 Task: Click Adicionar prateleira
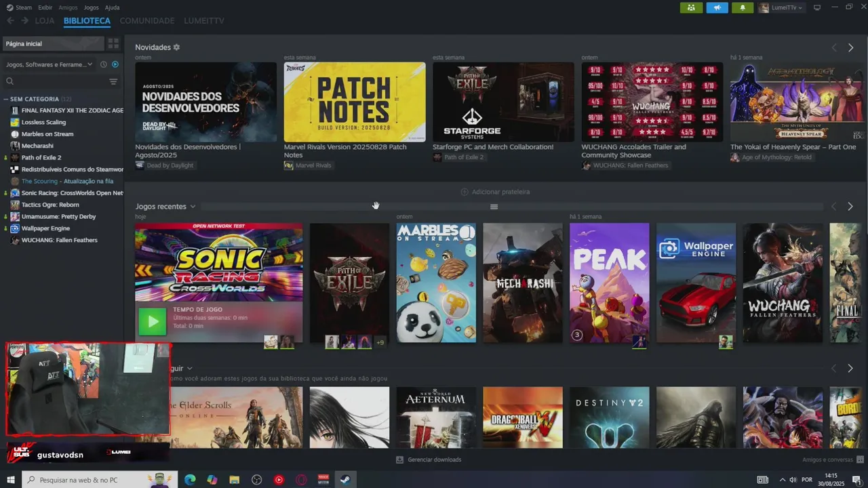[x=500, y=192]
